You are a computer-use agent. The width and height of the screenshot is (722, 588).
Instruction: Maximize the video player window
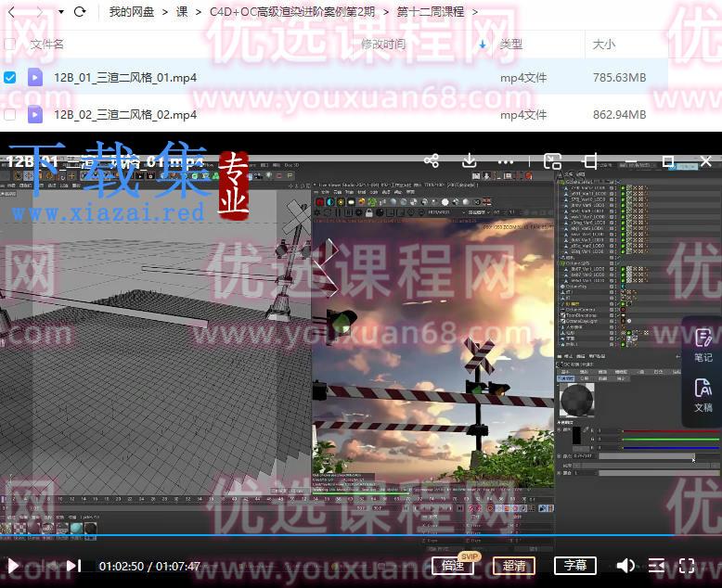[x=668, y=161]
